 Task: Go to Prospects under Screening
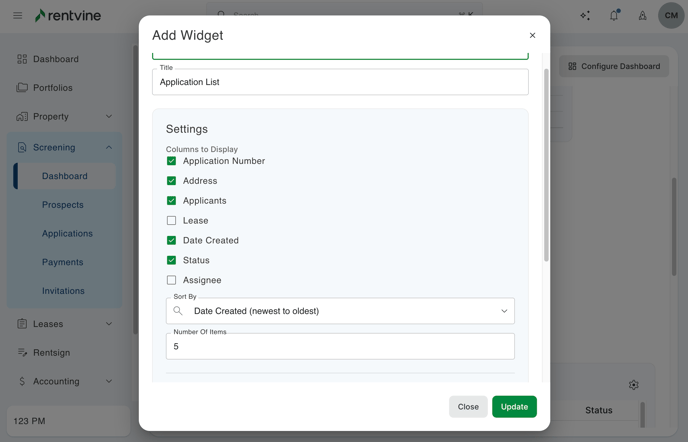point(63,205)
